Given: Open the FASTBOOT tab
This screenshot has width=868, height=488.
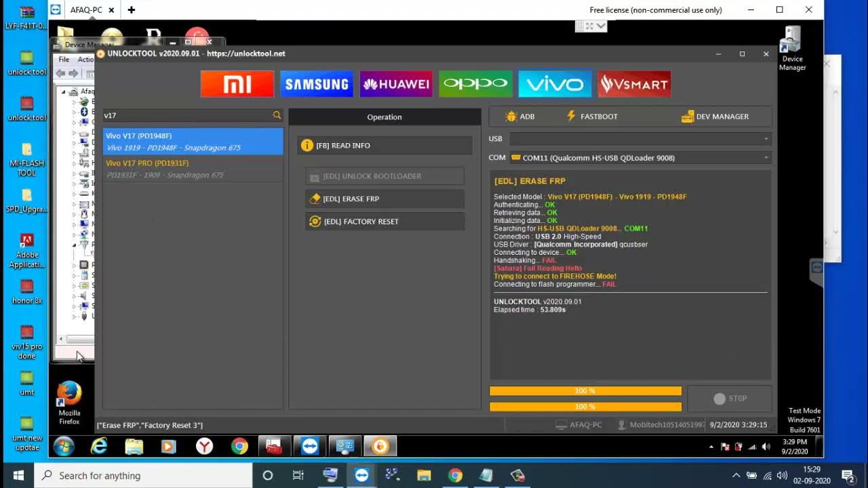Looking at the screenshot, I should (x=592, y=117).
